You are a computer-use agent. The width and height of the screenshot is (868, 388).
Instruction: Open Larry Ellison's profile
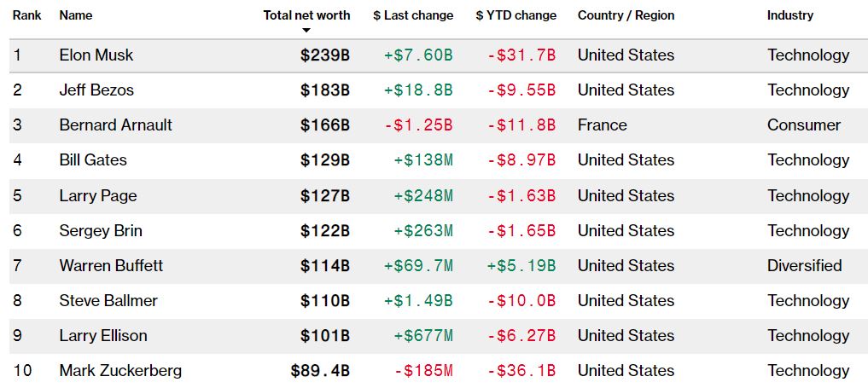103,336
